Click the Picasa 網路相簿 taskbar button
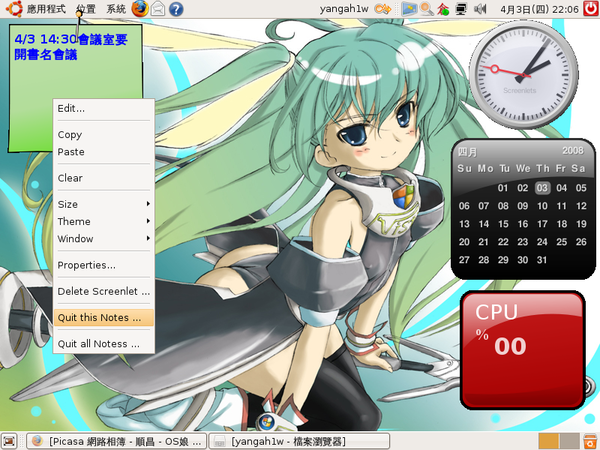This screenshot has height=450, width=600. click(117, 441)
